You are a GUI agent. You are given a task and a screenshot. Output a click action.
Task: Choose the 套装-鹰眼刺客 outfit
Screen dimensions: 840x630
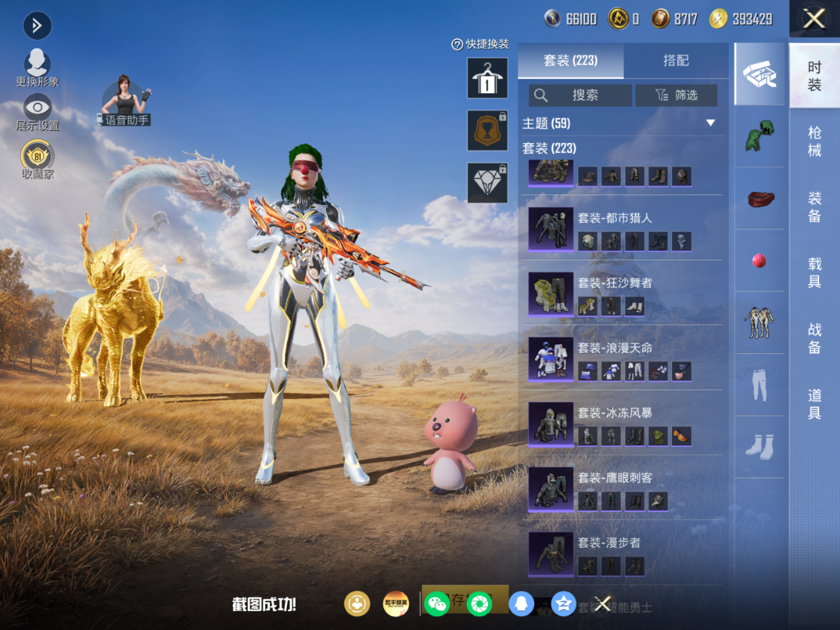tap(622, 489)
